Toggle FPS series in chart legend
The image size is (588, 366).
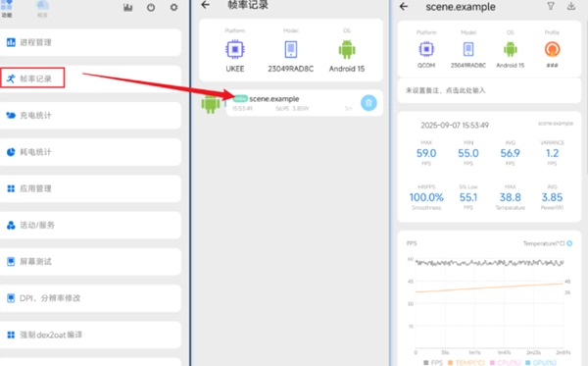[x=433, y=363]
